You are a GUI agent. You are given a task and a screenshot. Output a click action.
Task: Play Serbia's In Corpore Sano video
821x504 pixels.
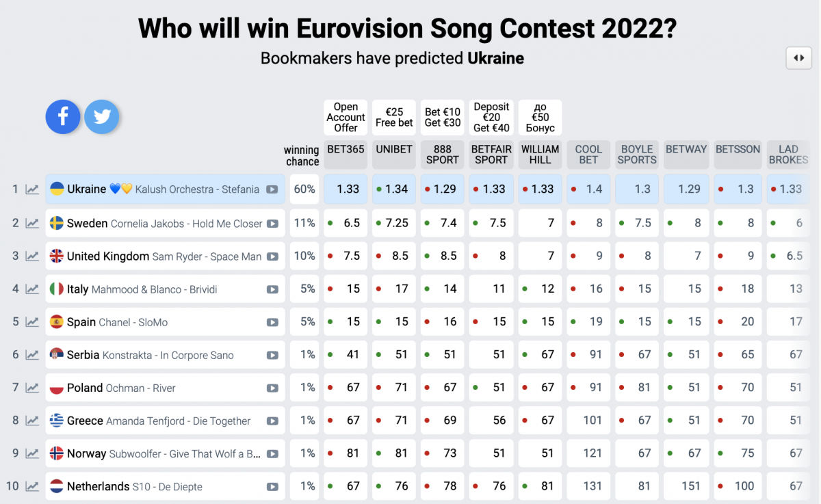[x=272, y=355]
